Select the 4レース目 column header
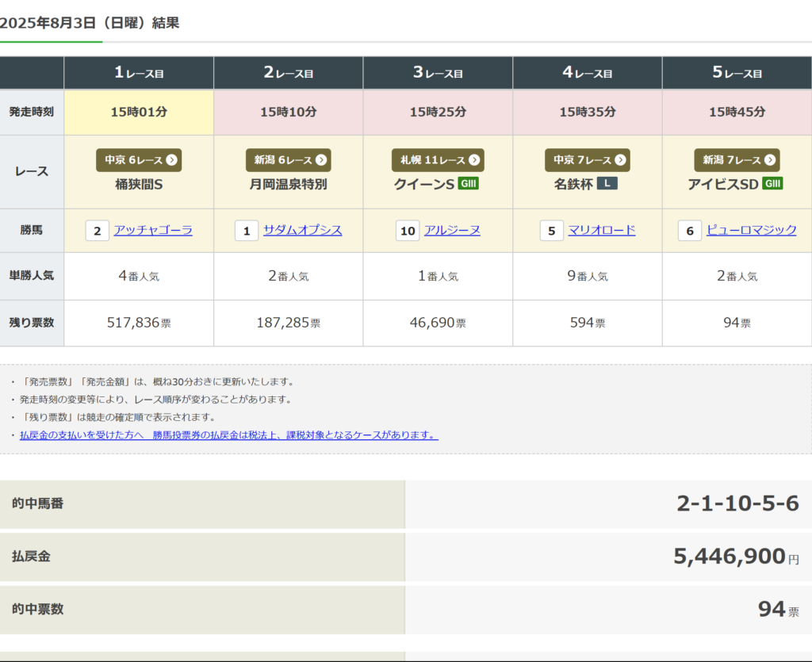 coord(588,73)
